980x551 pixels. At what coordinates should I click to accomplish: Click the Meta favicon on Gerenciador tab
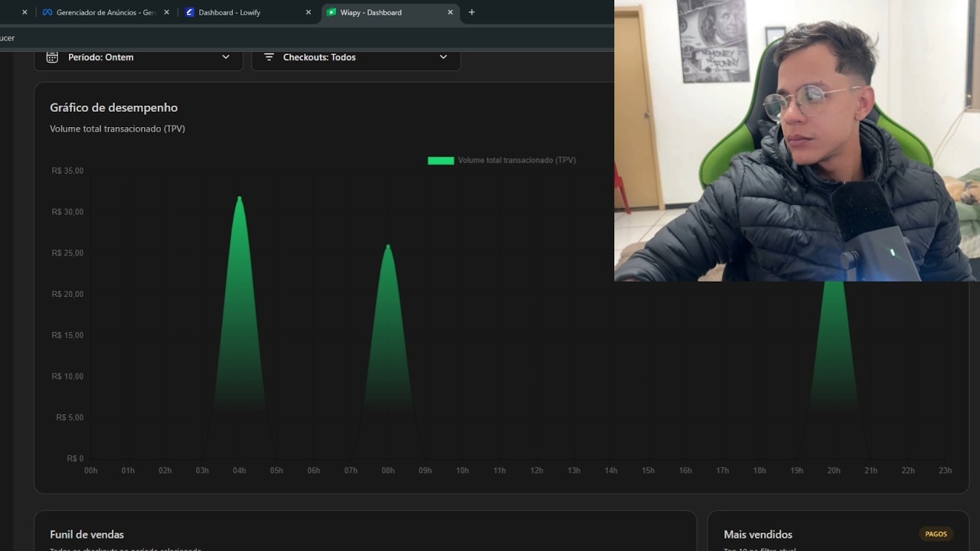point(47,12)
